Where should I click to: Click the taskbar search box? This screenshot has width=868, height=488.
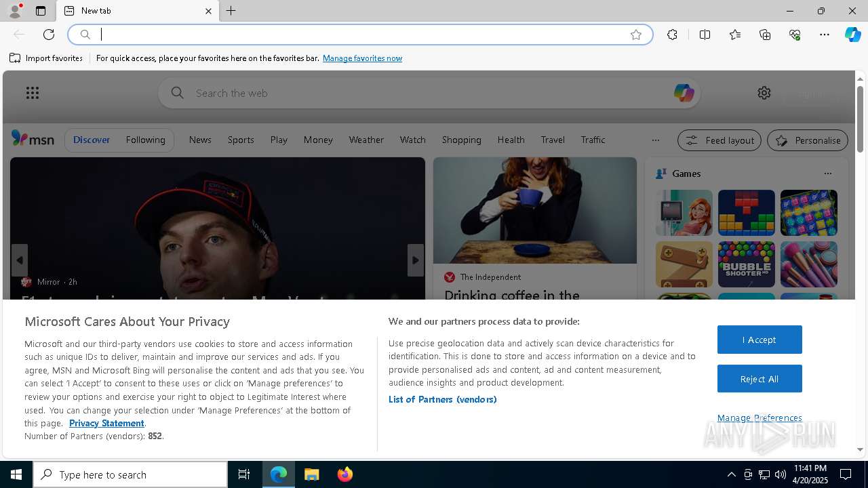pyautogui.click(x=130, y=474)
